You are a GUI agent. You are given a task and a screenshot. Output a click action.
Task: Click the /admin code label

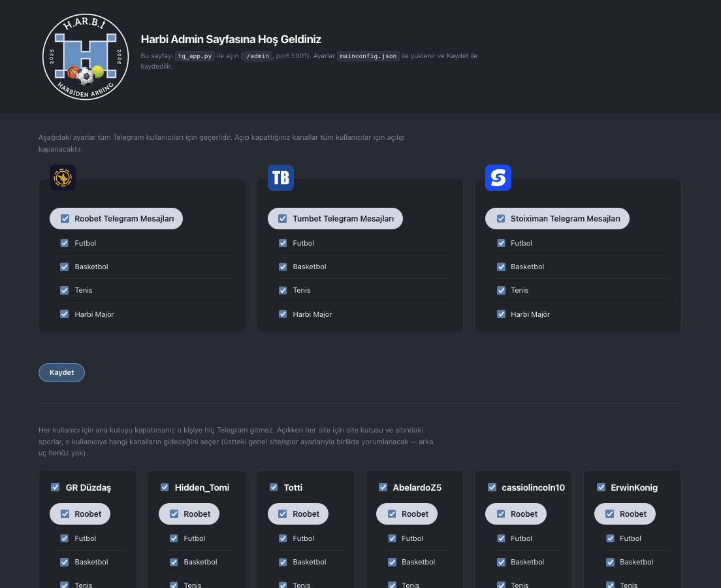coord(257,56)
